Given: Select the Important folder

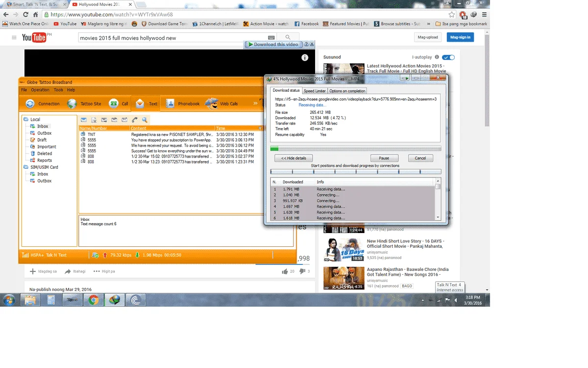Looking at the screenshot, I should tap(47, 147).
